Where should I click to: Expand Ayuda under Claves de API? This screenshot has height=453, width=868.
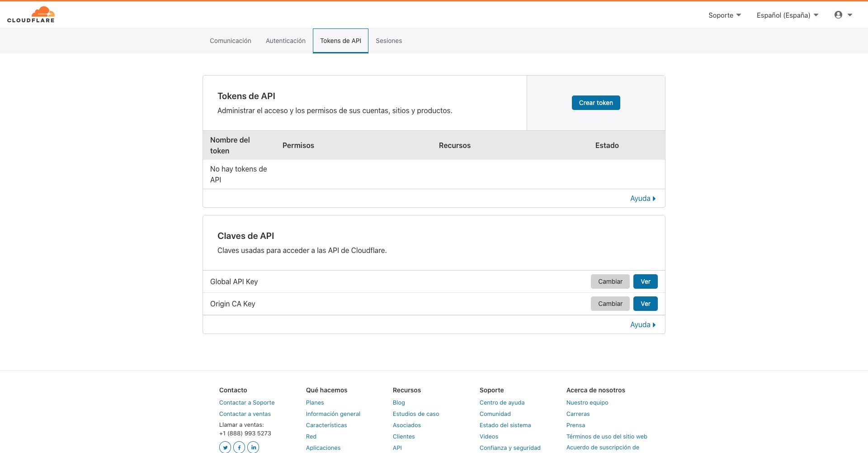click(642, 325)
